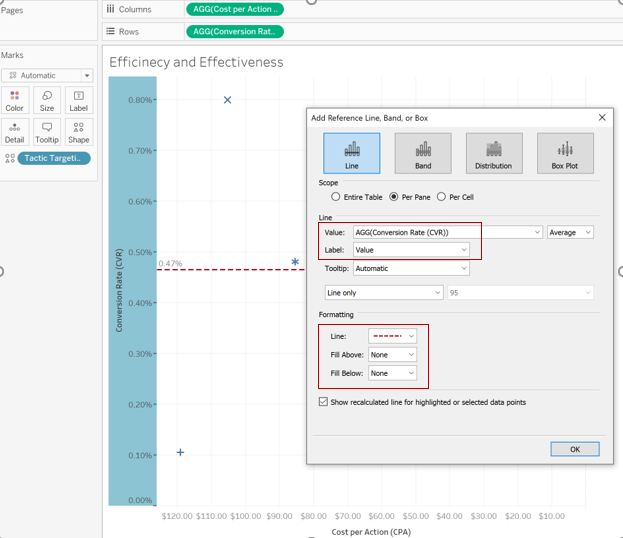The image size is (623, 538).
Task: Open the Size marks card
Action: (x=47, y=101)
